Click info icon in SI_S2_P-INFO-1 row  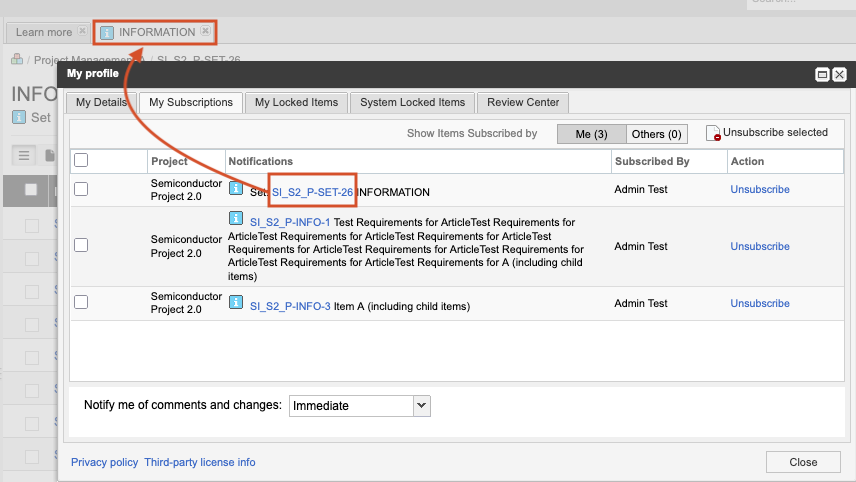pyautogui.click(x=235, y=218)
